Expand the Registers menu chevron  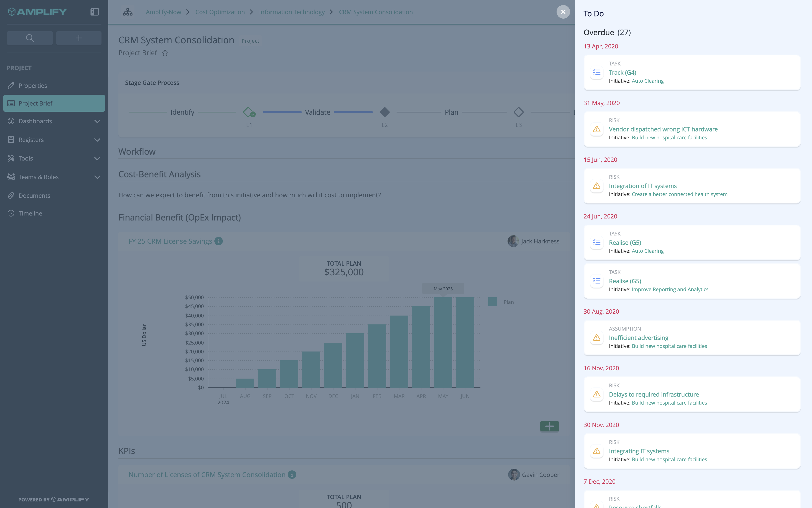pyautogui.click(x=97, y=140)
